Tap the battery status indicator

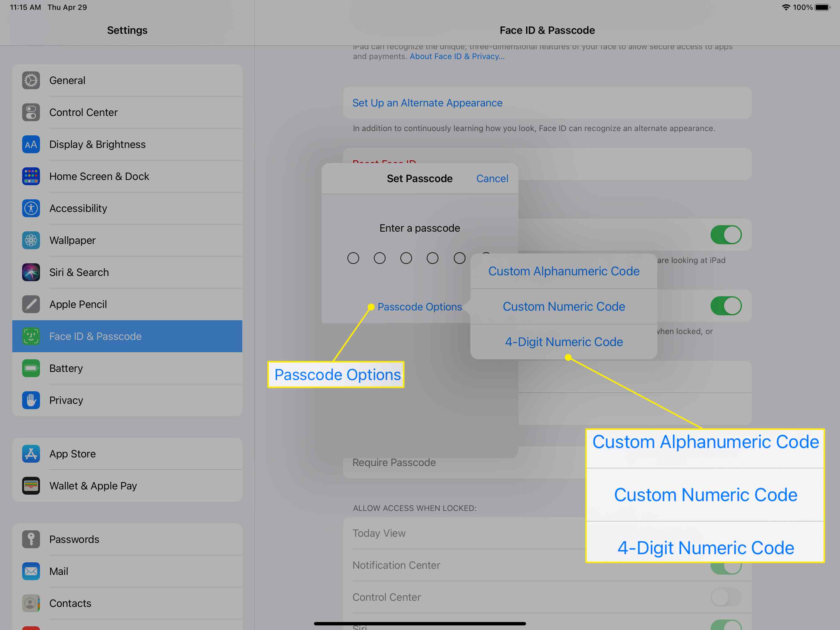coord(822,7)
